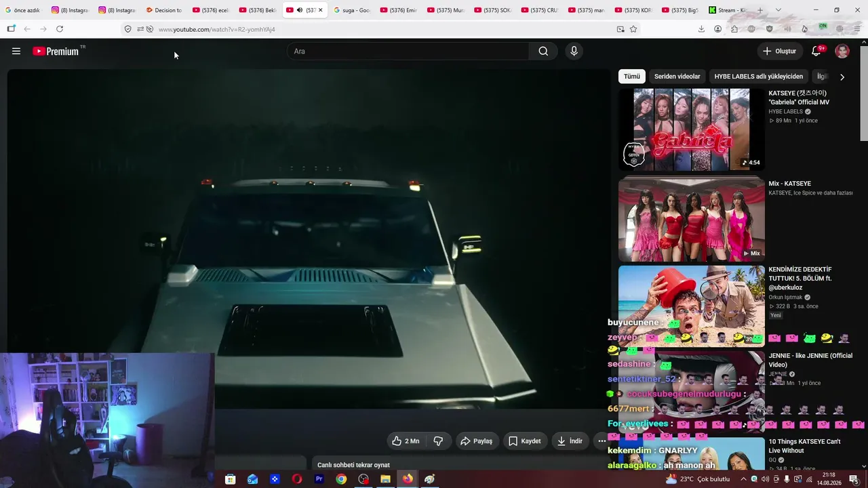This screenshot has height=488, width=868.
Task: Switch to the Stream Kick tab
Action: click(x=728, y=10)
